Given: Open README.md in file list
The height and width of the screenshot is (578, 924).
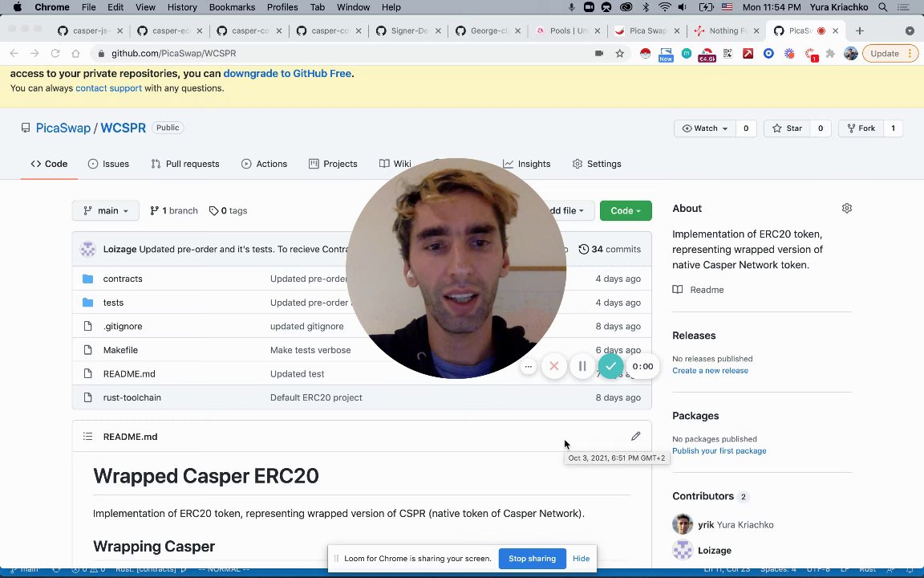Looking at the screenshot, I should click(x=129, y=374).
